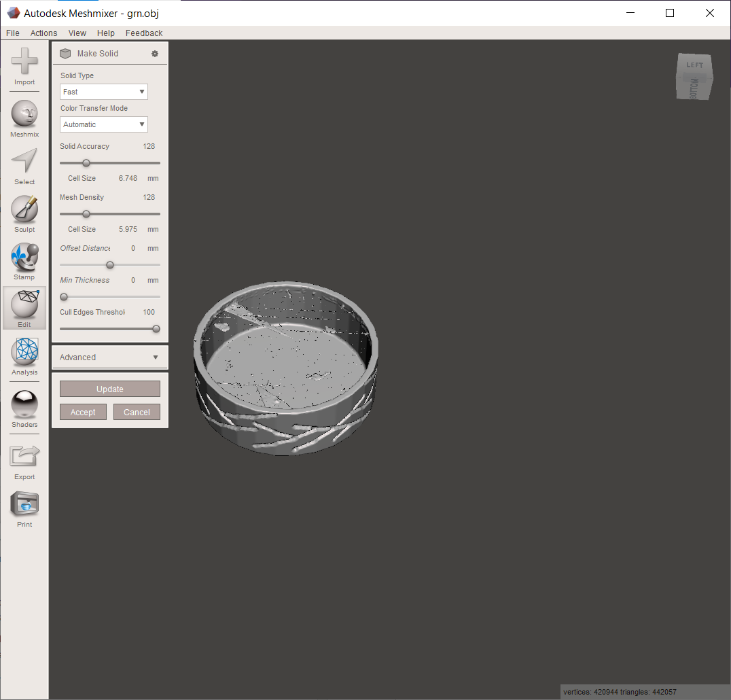Activate the Select tool
This screenshot has height=700, width=731.
[24, 167]
